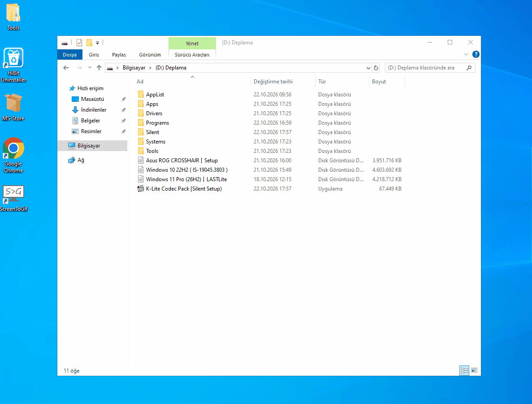This screenshot has width=532, height=404.
Task: Expand the chevron after Bilgisayar in the address bar
Action: 150,68
